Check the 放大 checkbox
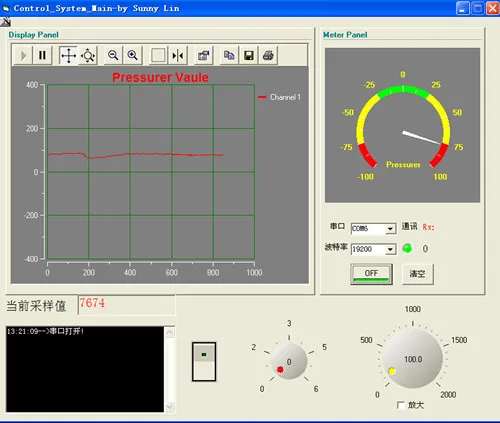Screen dimensions: 500x423 tap(401, 405)
